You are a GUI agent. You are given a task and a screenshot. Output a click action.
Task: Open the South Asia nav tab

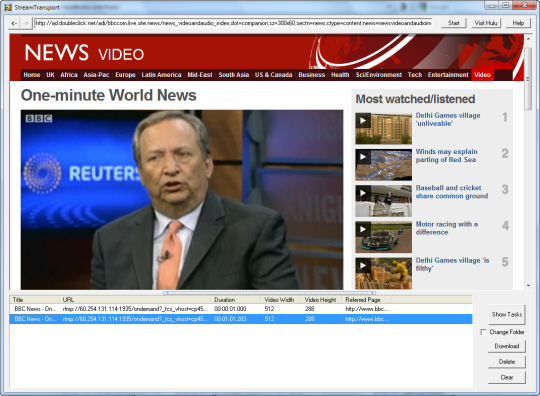[x=233, y=75]
